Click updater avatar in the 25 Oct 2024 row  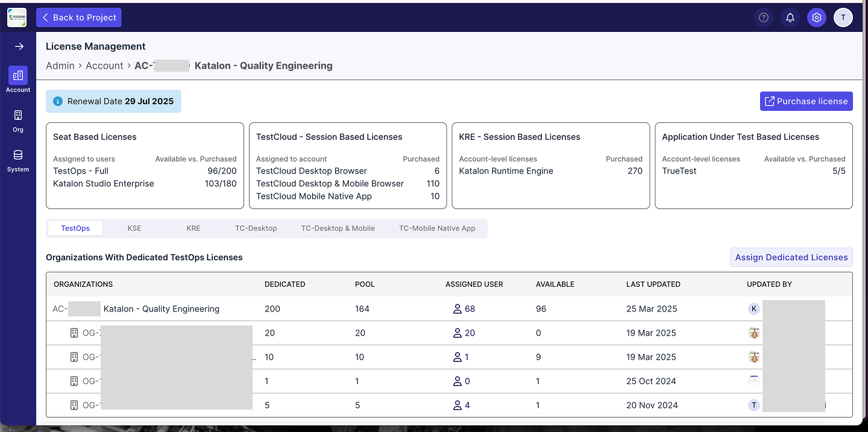pyautogui.click(x=753, y=381)
